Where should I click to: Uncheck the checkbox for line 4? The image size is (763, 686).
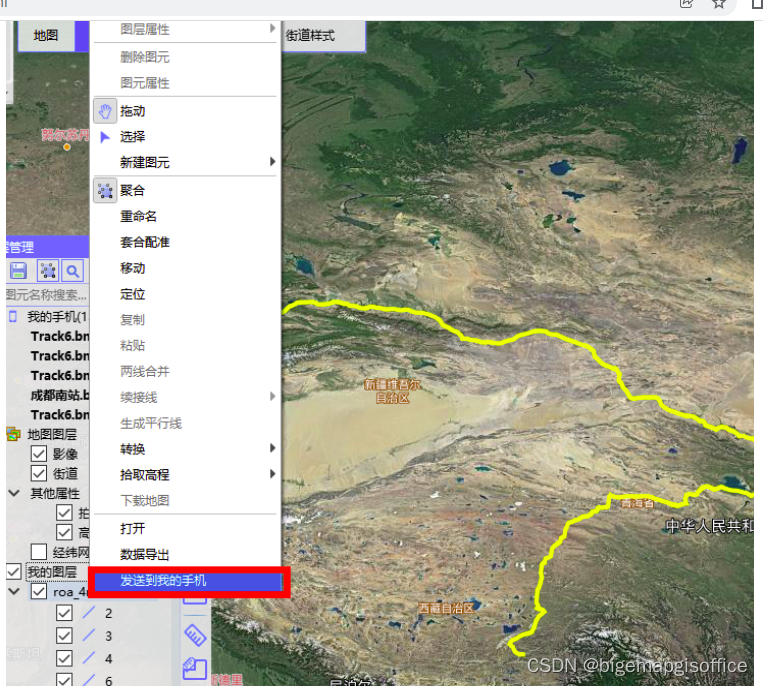point(64,658)
